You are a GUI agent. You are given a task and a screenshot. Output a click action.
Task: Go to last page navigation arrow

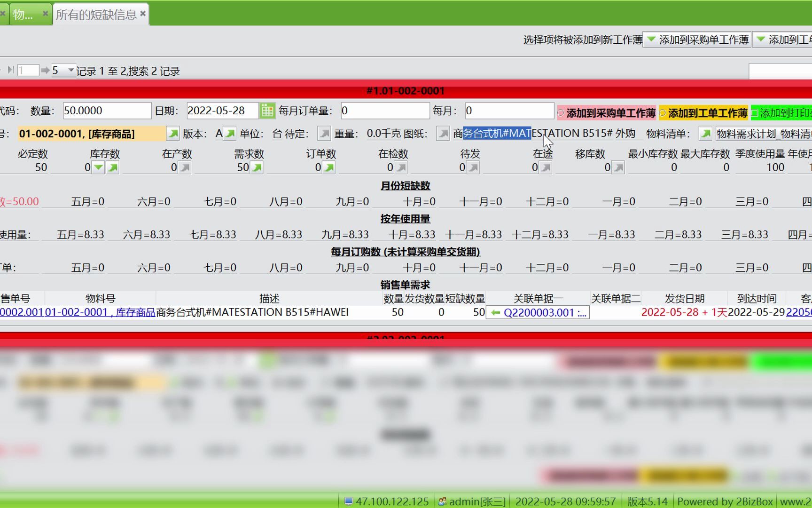[10, 71]
